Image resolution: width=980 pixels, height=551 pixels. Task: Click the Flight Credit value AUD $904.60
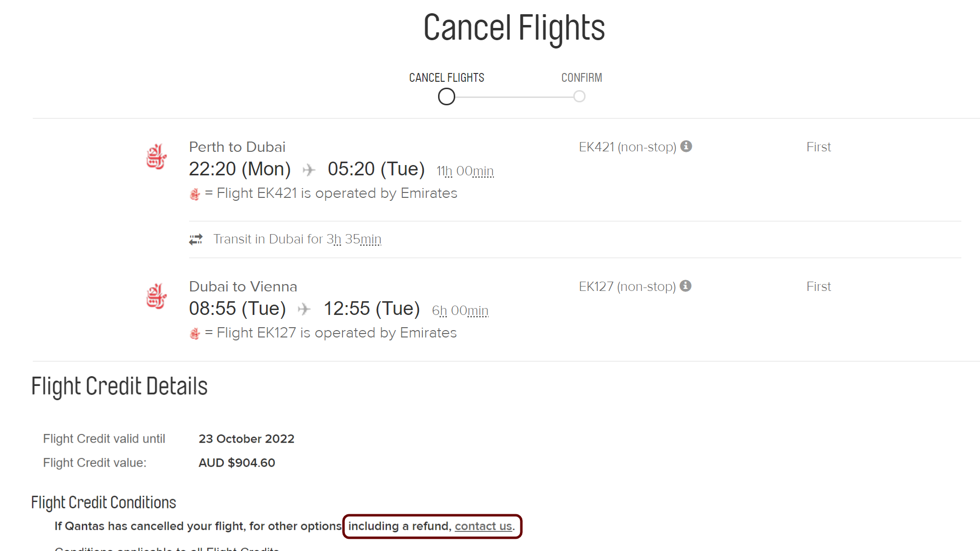237,463
